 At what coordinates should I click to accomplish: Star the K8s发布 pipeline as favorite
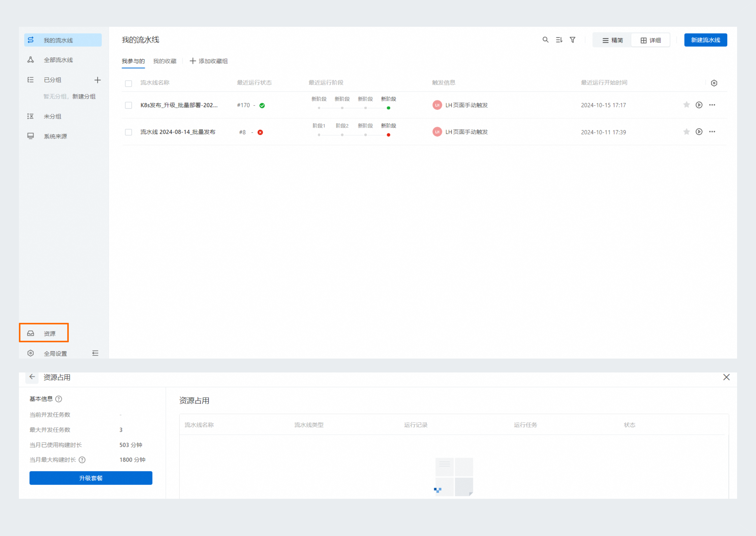coord(686,105)
